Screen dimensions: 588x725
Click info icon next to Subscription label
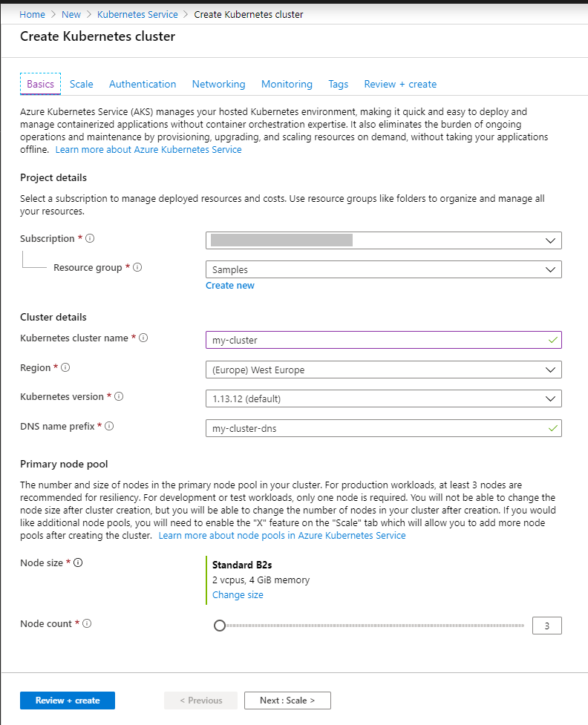(91, 239)
